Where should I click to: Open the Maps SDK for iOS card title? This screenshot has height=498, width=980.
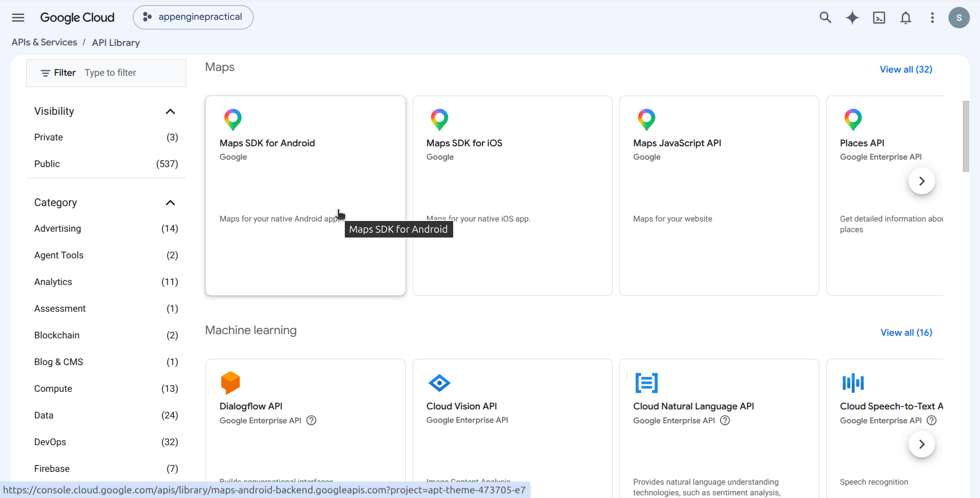click(464, 143)
